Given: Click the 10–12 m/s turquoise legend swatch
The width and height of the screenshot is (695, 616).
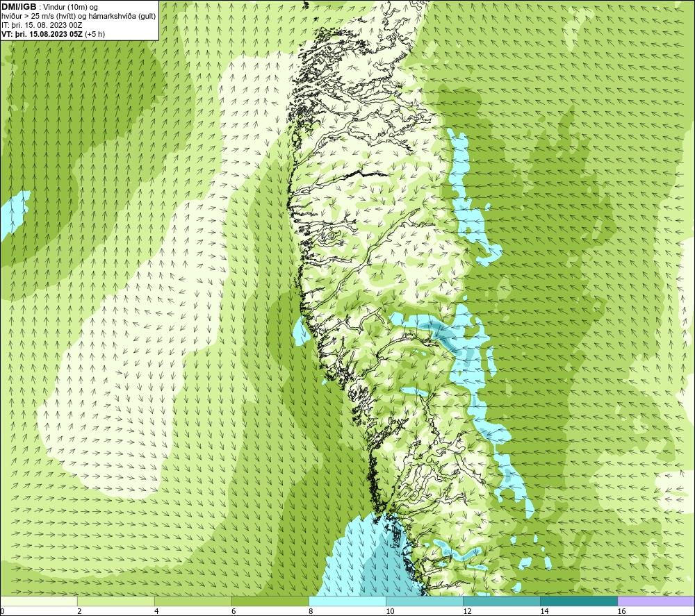Looking at the screenshot, I should click(425, 601).
